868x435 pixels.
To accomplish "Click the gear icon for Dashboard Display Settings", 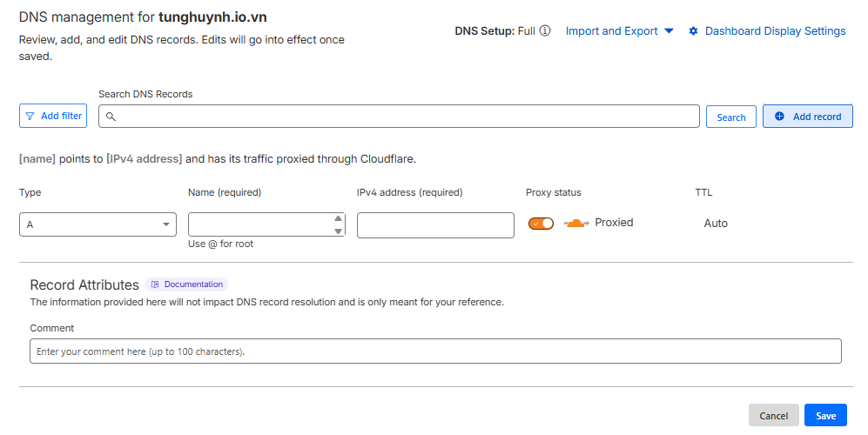I will [694, 31].
